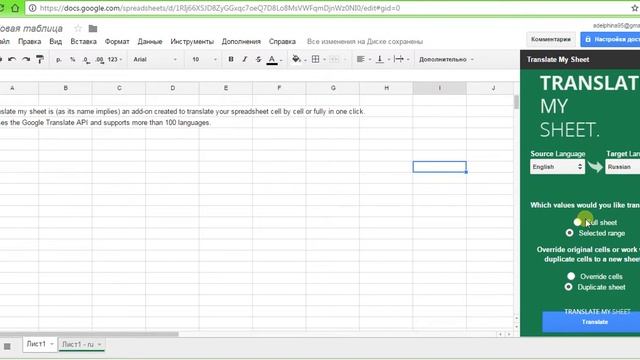Open the Инструменты menu

point(192,42)
